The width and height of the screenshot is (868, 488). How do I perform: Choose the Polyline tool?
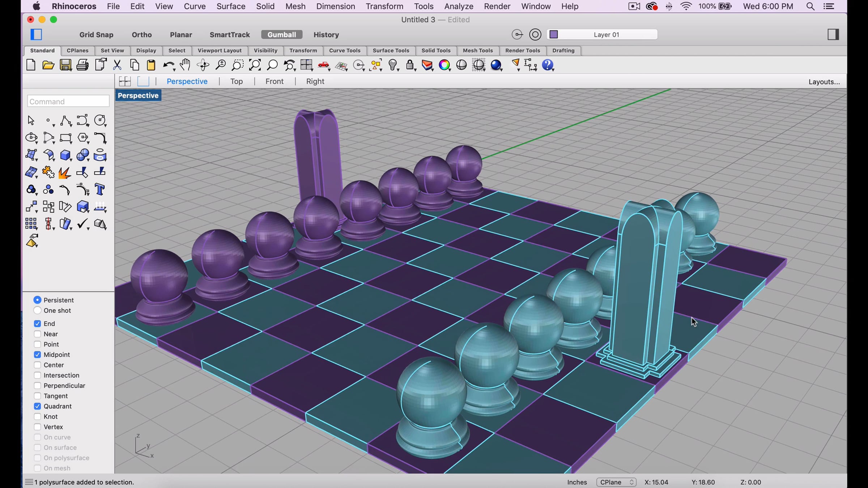65,120
